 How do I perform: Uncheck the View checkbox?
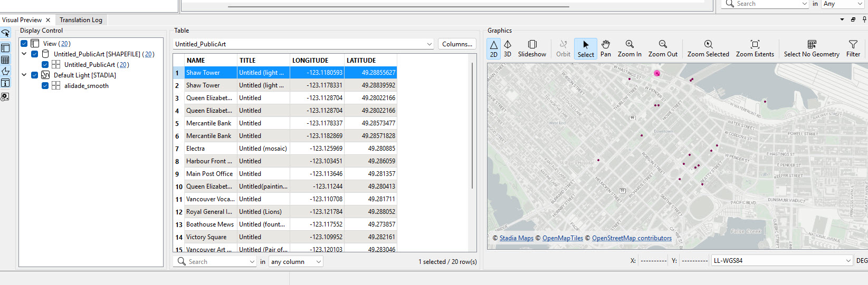24,43
